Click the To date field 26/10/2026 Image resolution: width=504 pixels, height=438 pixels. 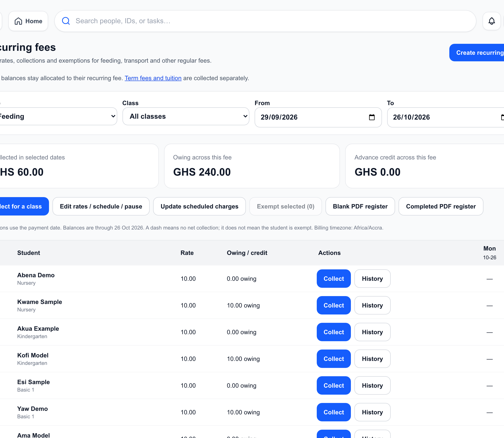[x=446, y=117]
